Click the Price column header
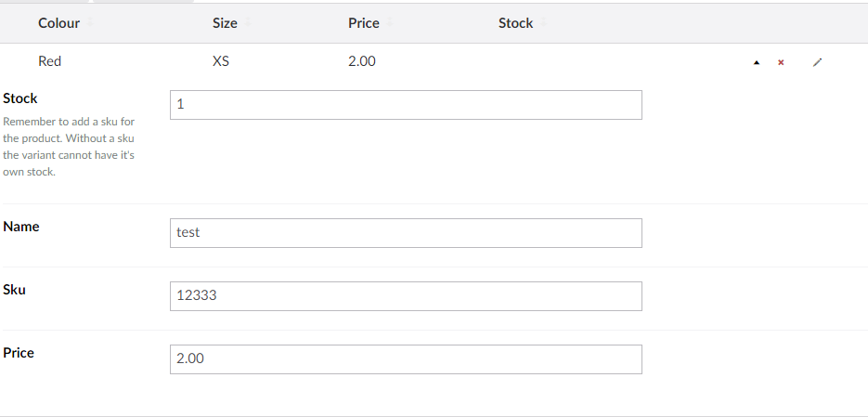This screenshot has height=417, width=868. click(364, 23)
